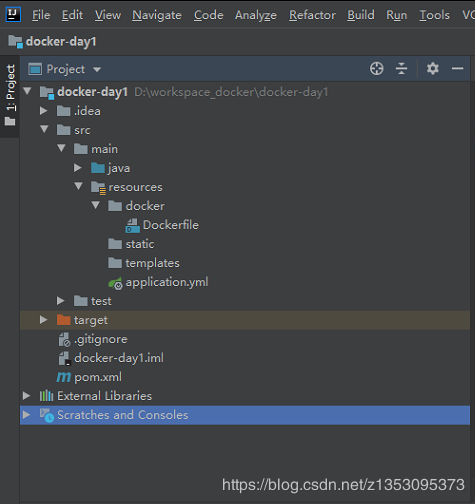Click the docker-day1.iml file icon
475x504 pixels.
64,358
